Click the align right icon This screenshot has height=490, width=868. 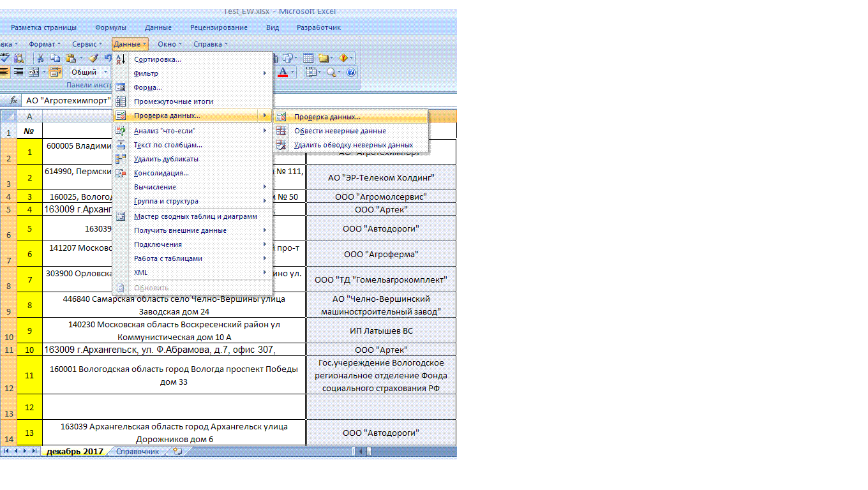click(19, 72)
